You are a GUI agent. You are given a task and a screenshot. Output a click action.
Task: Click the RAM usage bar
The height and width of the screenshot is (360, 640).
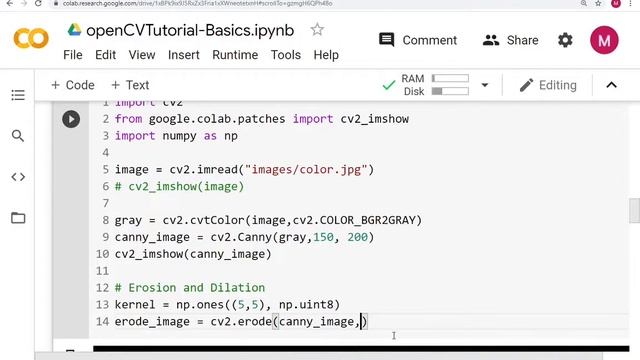450,78
